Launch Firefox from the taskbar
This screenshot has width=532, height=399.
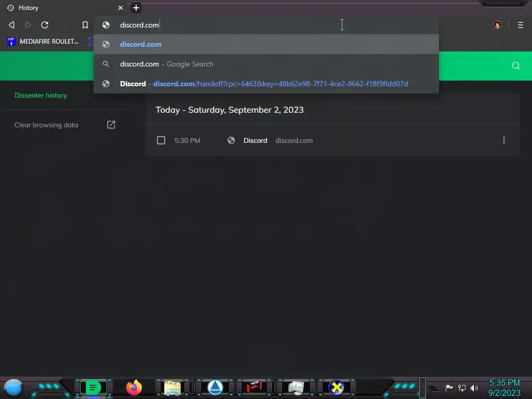[x=134, y=388]
